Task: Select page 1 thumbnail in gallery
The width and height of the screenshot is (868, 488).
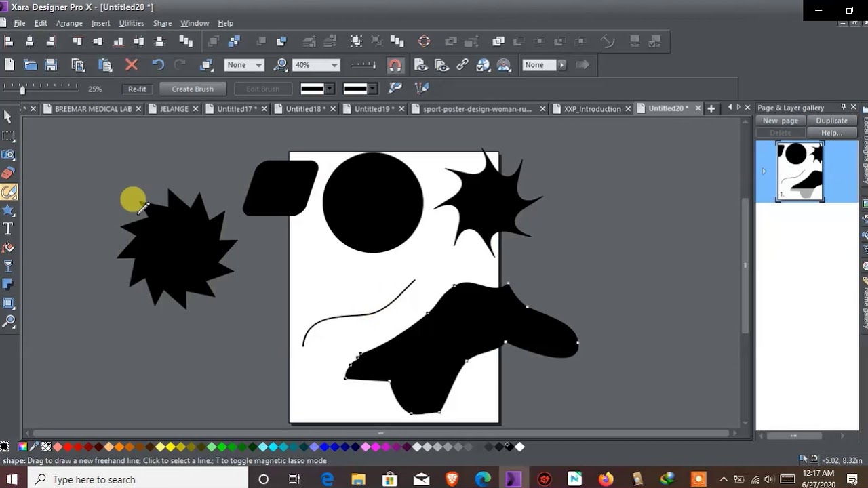Action: [x=800, y=171]
